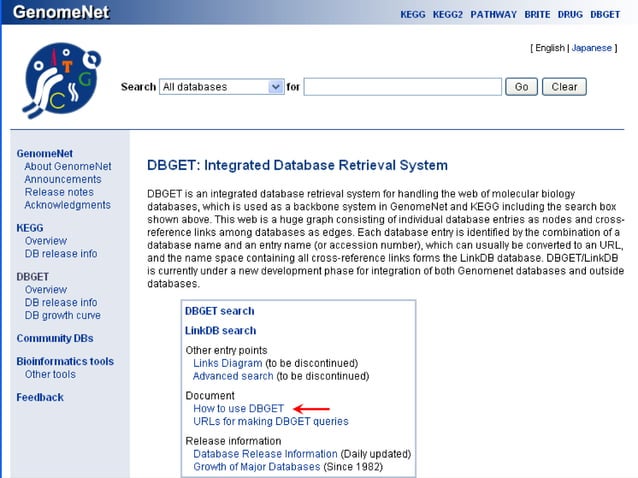The height and width of the screenshot is (478, 638).
Task: Open Acknowledgments in sidebar
Action: coord(68,205)
